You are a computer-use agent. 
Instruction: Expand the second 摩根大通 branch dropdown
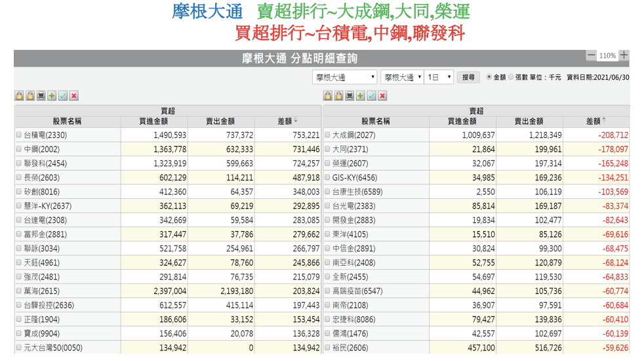pos(401,77)
